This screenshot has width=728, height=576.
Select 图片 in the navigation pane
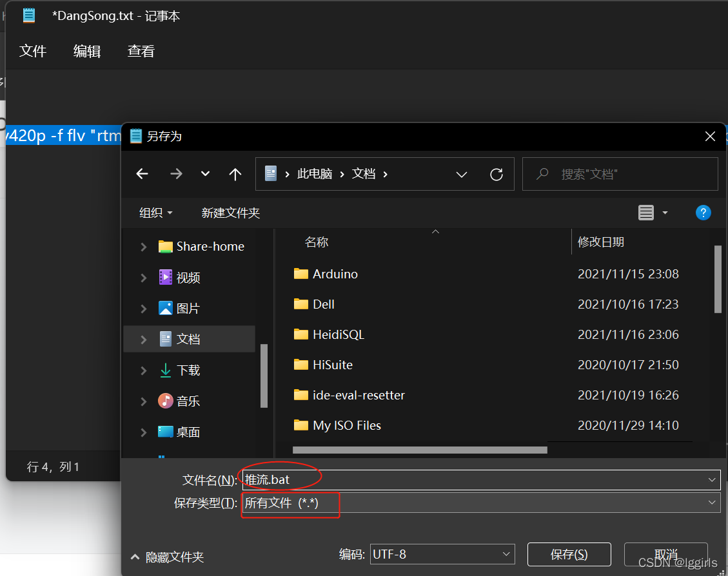pyautogui.click(x=179, y=308)
